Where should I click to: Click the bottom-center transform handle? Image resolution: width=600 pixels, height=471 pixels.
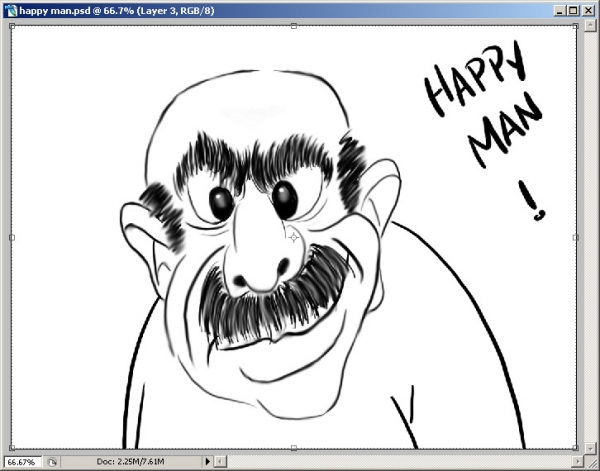[x=293, y=448]
